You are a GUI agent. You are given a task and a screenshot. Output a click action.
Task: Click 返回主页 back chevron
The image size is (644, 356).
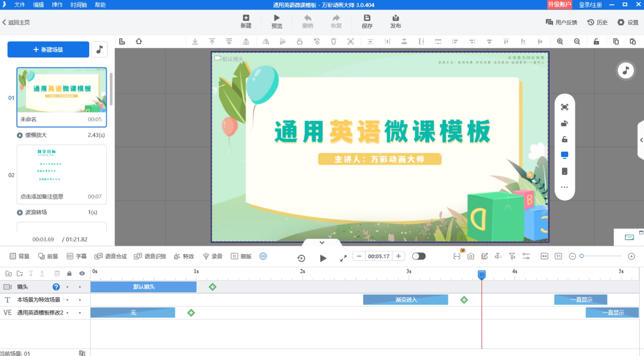4,22
